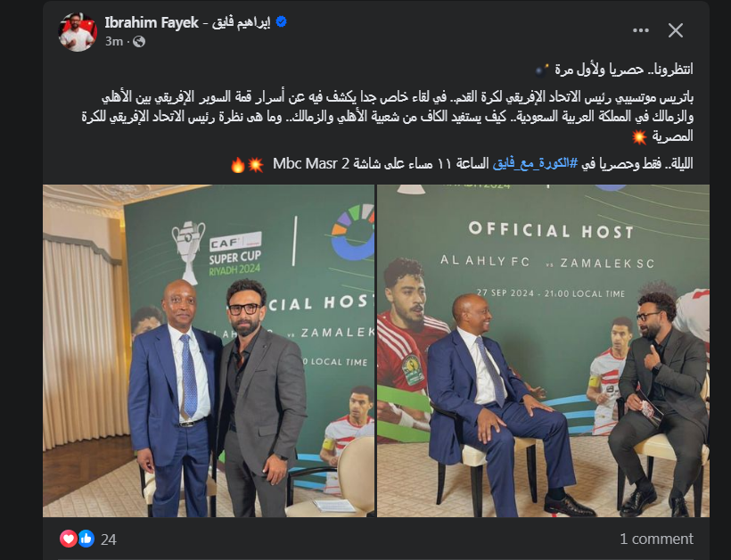Click the public globe audience icon

pos(139,42)
